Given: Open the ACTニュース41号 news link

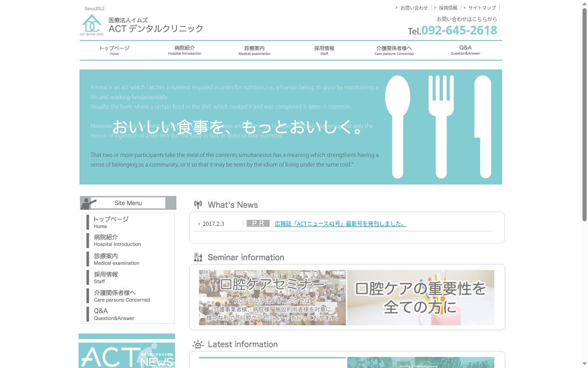Looking at the screenshot, I should coord(340,224).
